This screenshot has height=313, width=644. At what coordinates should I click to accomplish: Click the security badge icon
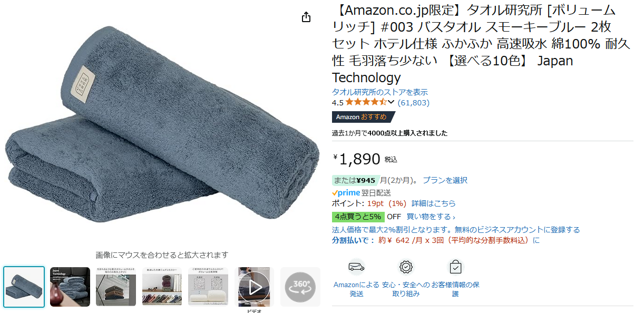point(406,267)
